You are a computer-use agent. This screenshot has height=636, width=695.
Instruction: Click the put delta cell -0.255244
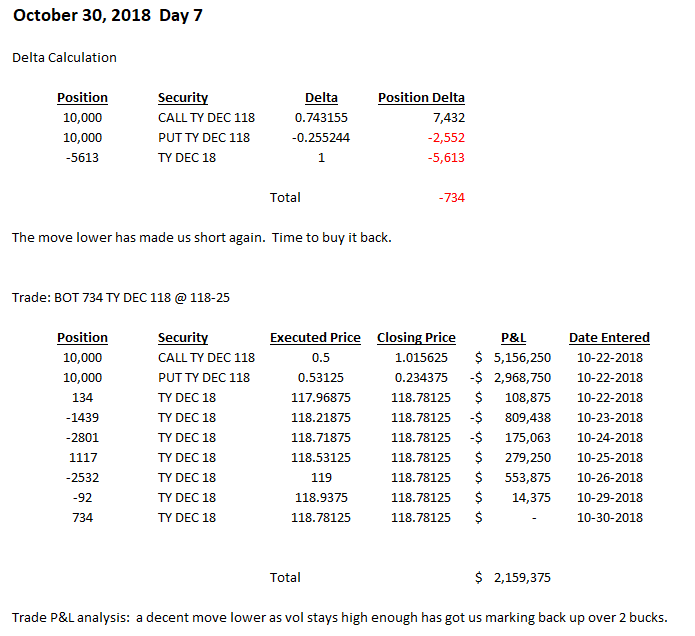coord(321,138)
